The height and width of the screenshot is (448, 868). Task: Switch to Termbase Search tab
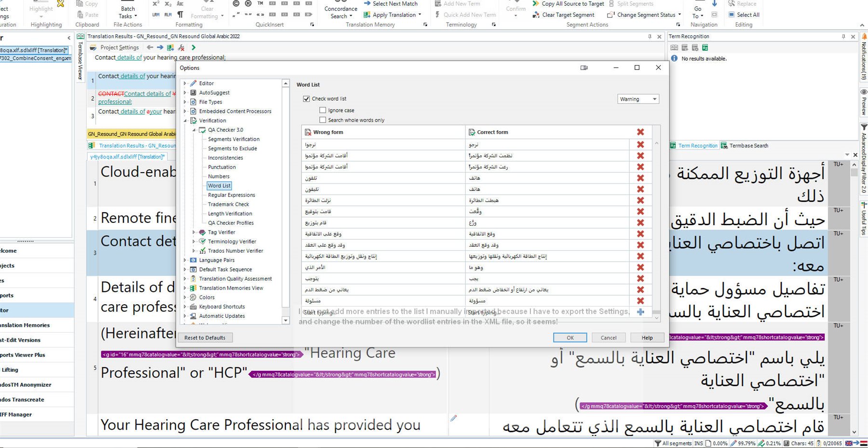745,146
